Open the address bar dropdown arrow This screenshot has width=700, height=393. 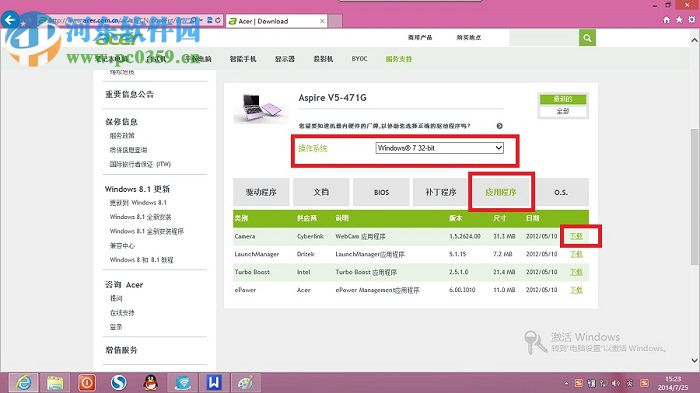[x=202, y=20]
